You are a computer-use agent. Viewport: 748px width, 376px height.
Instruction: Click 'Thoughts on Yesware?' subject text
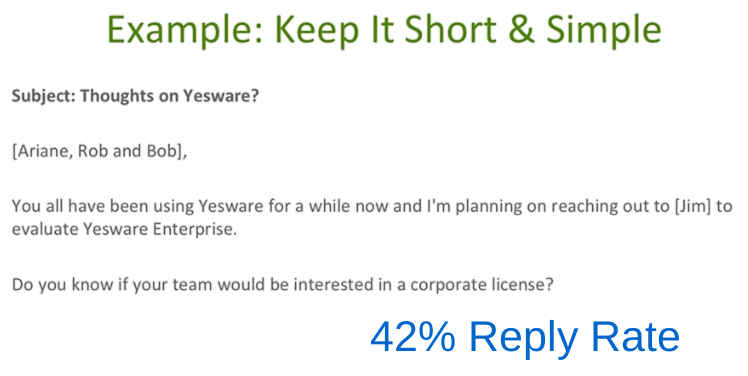coord(169,96)
